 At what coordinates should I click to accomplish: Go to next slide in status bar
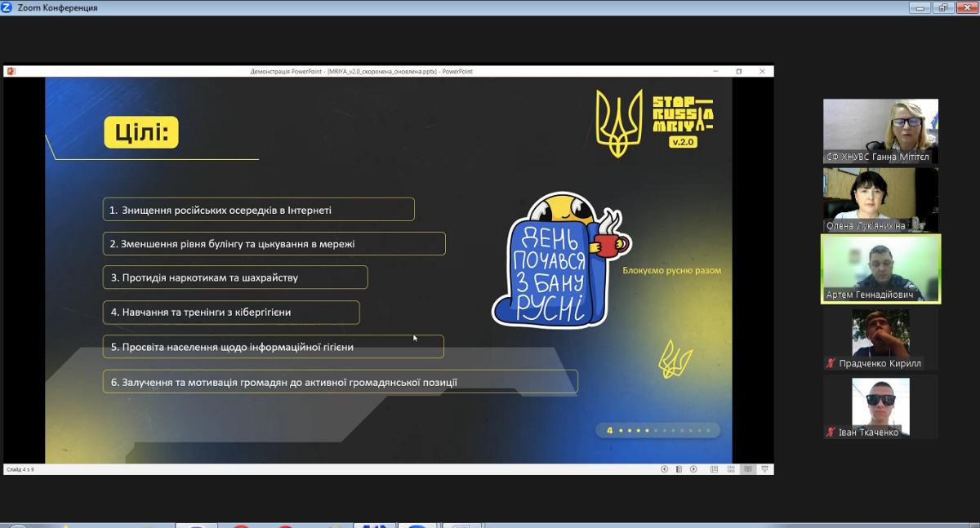coord(693,469)
